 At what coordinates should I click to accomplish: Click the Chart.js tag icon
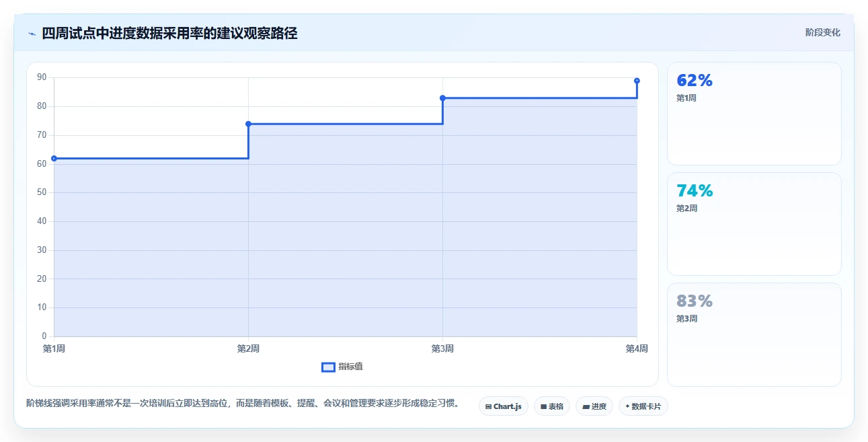click(x=488, y=407)
